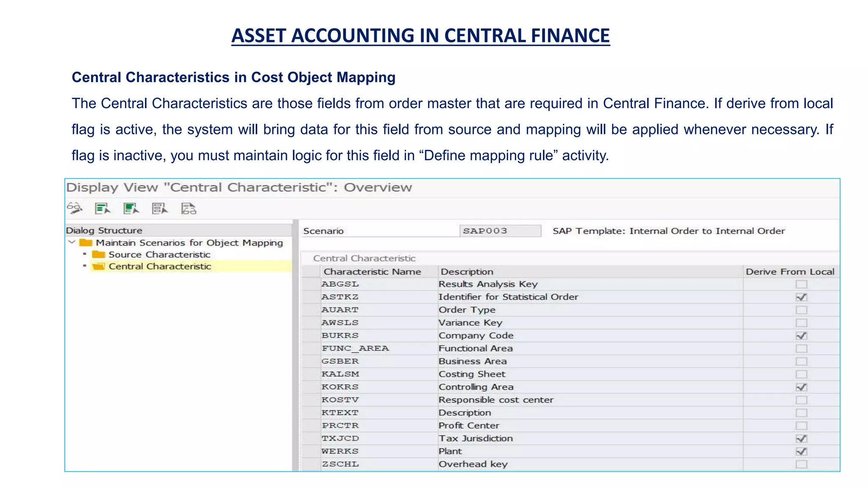Click the FUNC_AREA characteristic name cell
This screenshot has height=488, width=868.
(379, 348)
